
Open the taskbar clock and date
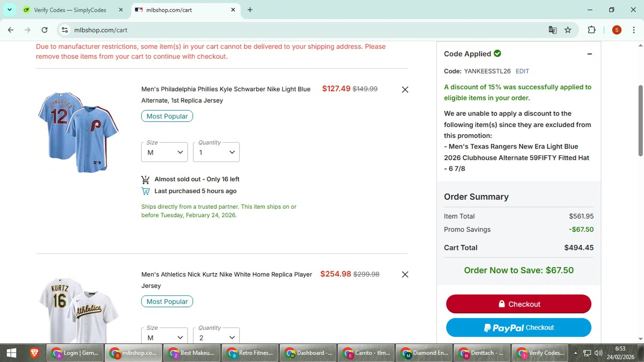coord(620,353)
